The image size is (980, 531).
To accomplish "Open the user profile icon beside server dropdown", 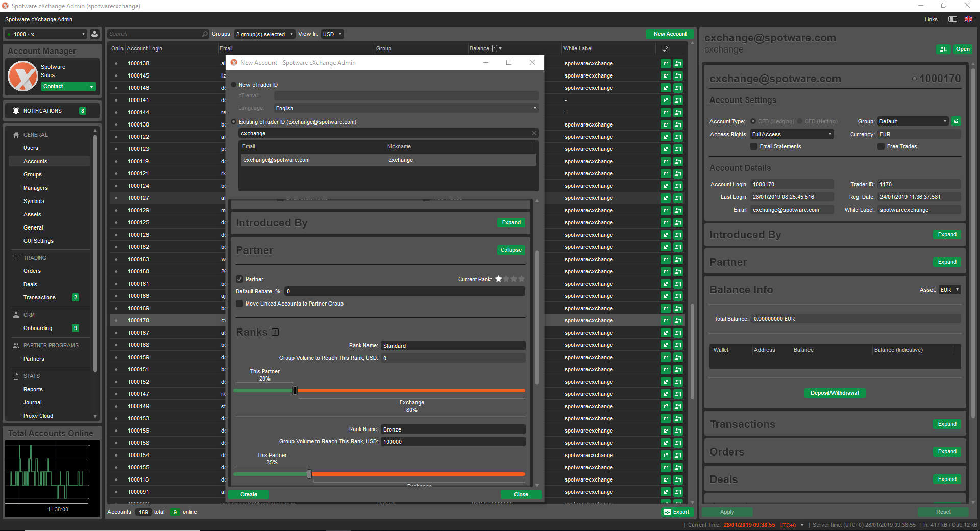I will click(x=94, y=34).
